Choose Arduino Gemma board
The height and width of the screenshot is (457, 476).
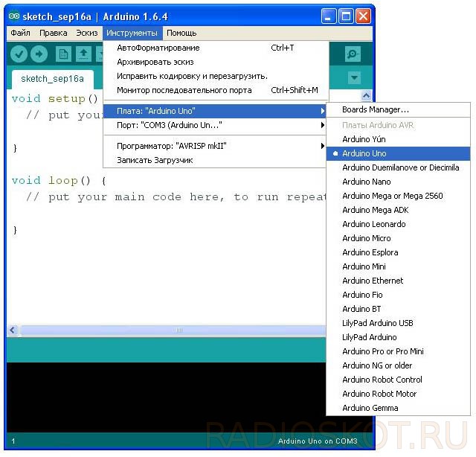pyautogui.click(x=398, y=408)
